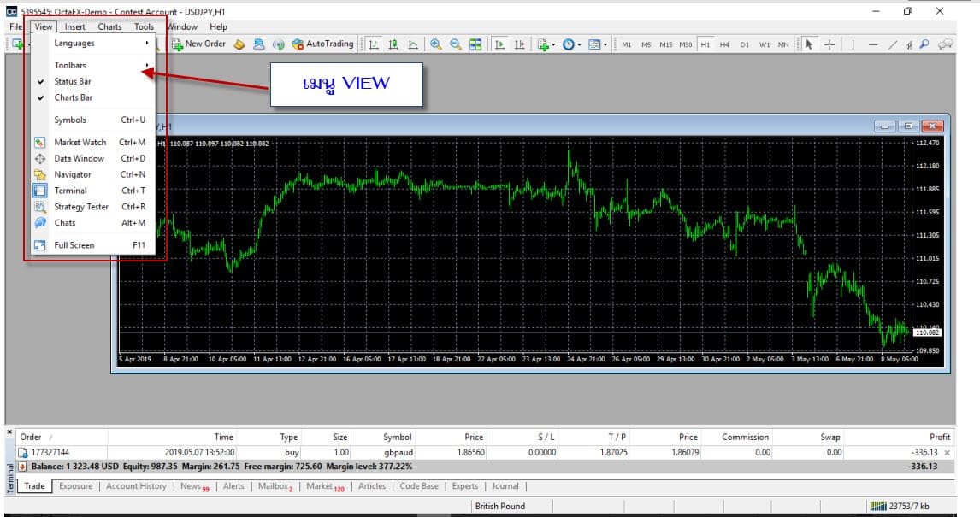
Task: Click the New Order toolbar button
Action: click(198, 44)
